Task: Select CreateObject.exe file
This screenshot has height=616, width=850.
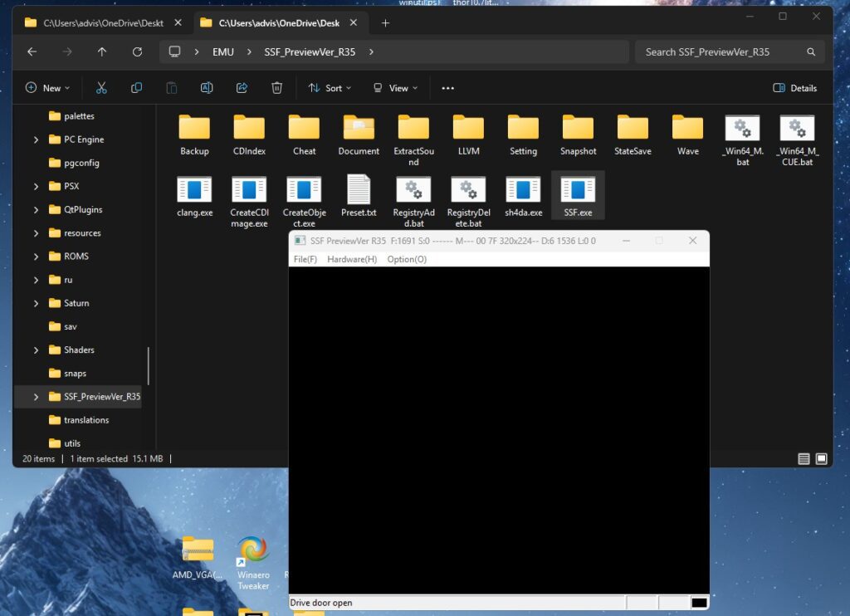Action: pos(304,201)
